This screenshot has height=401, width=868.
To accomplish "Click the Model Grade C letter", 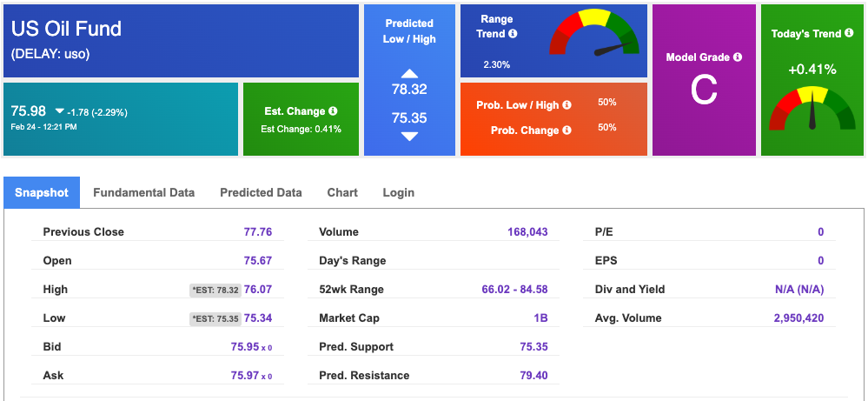I will [x=704, y=90].
